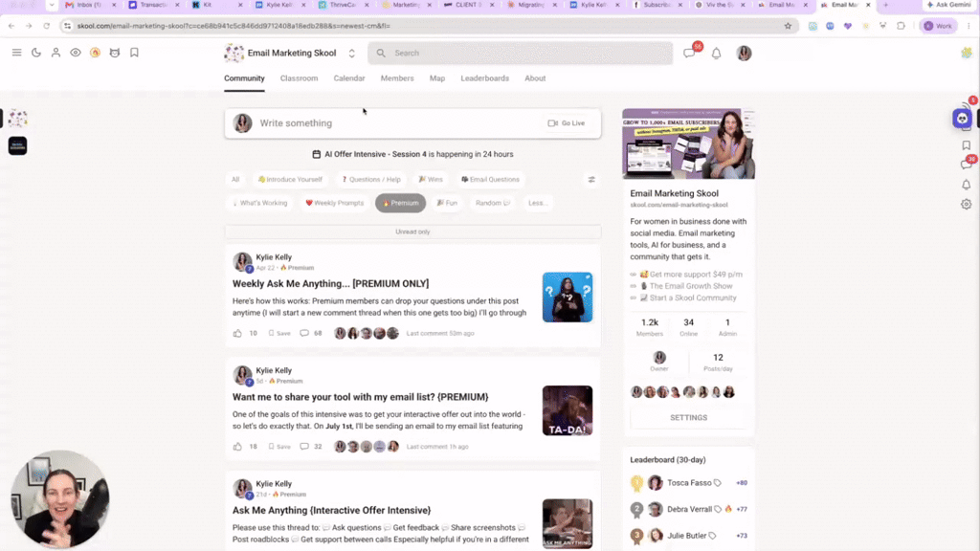
Task: Go to the Leaderboards tab
Action: tap(484, 78)
